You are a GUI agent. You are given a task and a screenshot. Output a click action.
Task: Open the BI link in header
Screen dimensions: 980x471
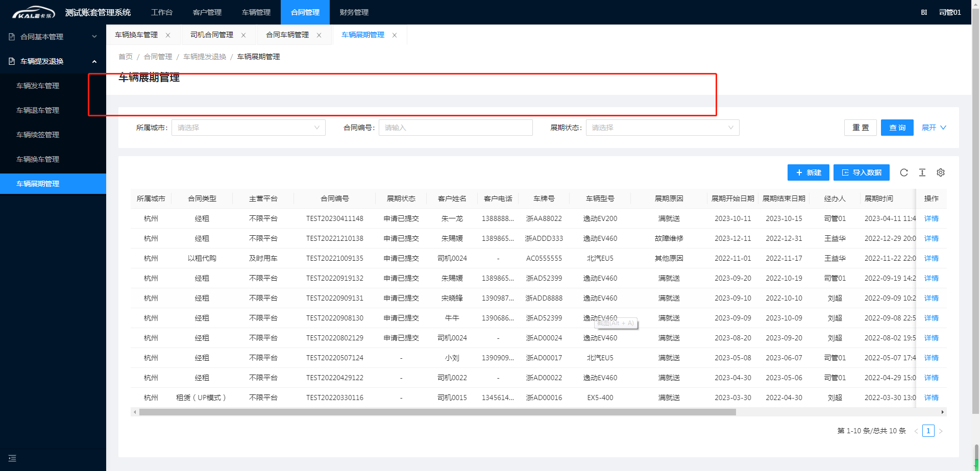click(924, 12)
